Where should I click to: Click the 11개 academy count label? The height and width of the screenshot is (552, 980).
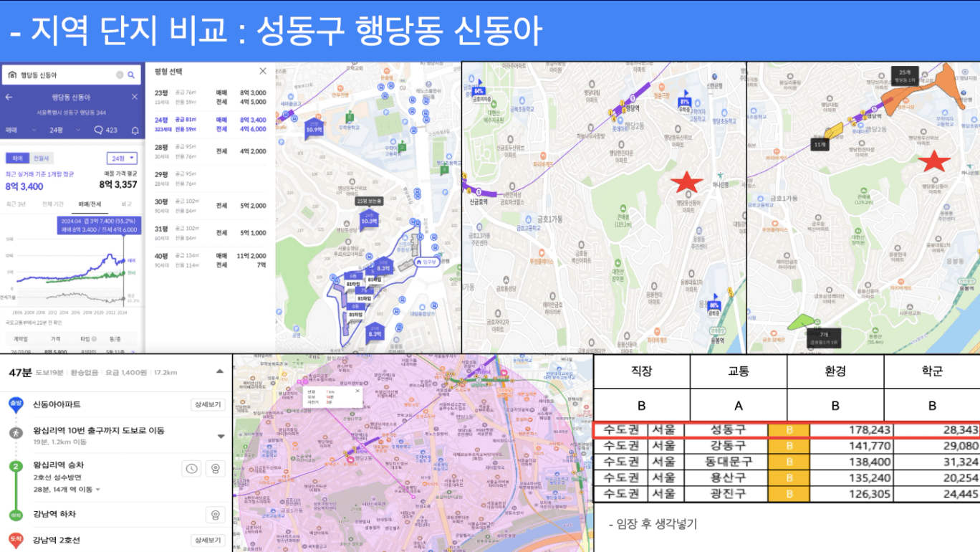tap(820, 144)
